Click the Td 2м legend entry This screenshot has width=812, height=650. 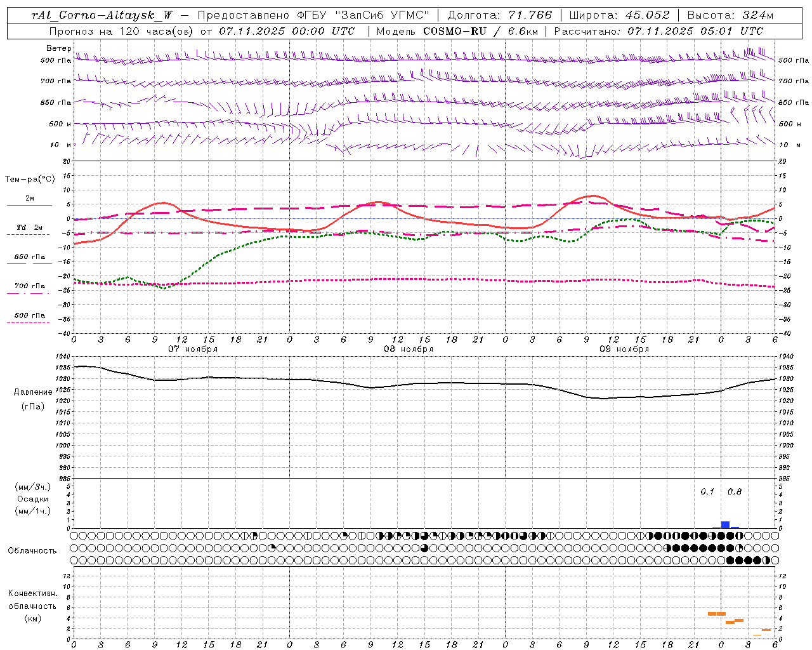coord(29,227)
